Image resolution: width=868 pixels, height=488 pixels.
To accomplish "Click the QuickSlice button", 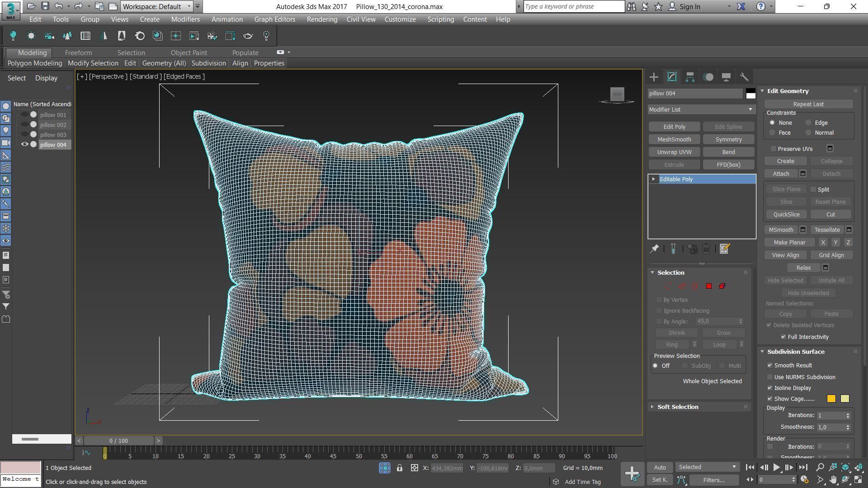I will tap(786, 215).
